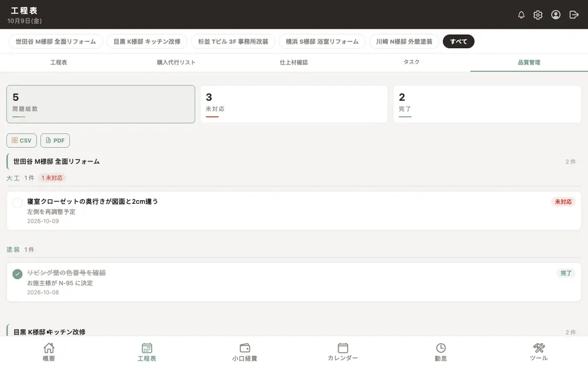Select the 完了 summary card showing 2
The width and height of the screenshot is (588, 368).
click(487, 104)
